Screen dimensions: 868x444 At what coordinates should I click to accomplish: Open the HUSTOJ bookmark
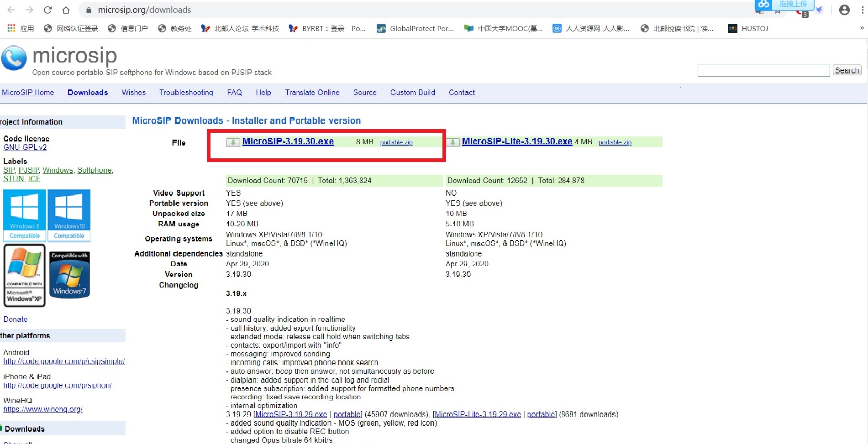point(748,28)
